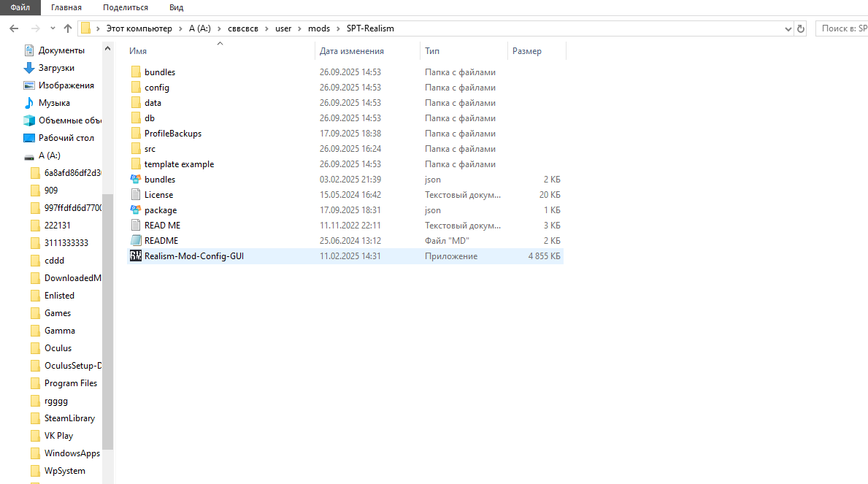
Task: Select the db folder icon
Action: pos(136,118)
